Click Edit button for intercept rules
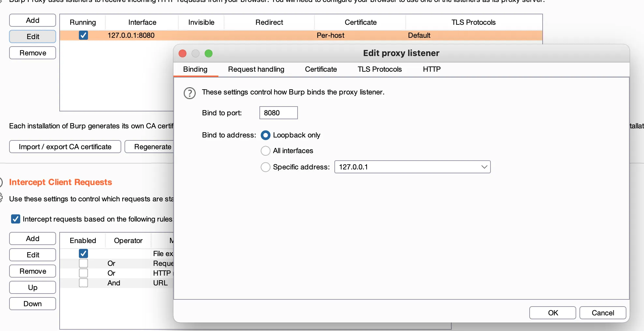Viewport: 644px width, 331px height. (33, 255)
